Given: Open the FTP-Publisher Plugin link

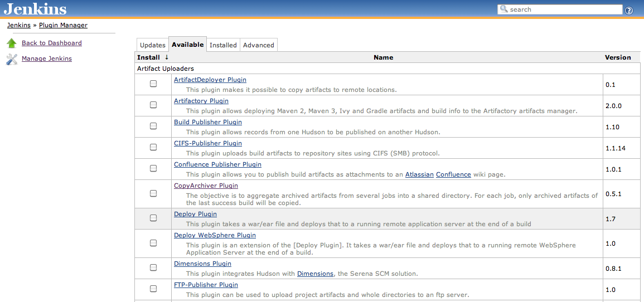Looking at the screenshot, I should [206, 285].
